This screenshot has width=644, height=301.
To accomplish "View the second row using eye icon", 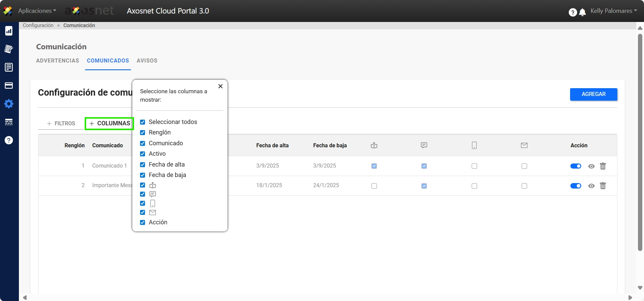I will 591,186.
